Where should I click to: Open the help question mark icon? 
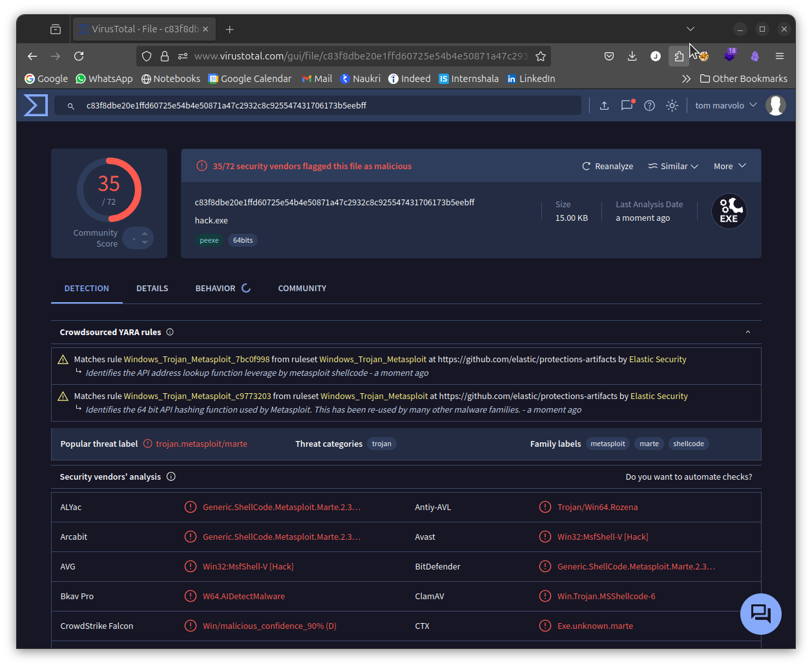point(649,105)
